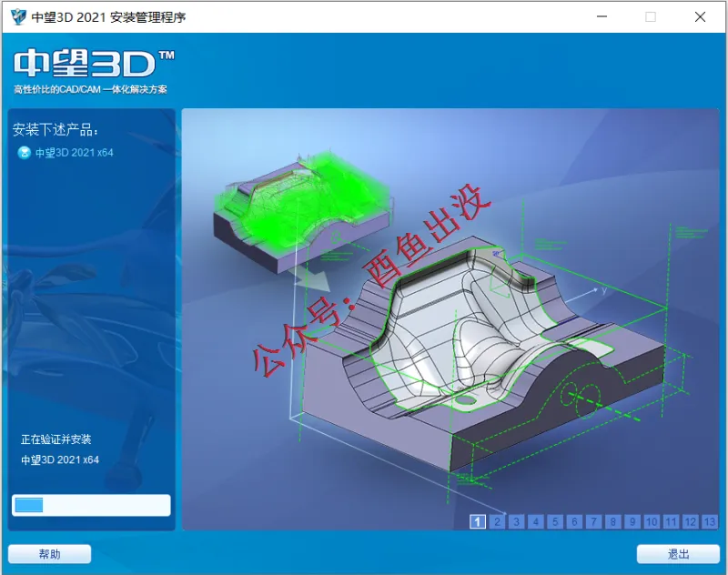Click the mold model slideshow image

[x=450, y=318]
